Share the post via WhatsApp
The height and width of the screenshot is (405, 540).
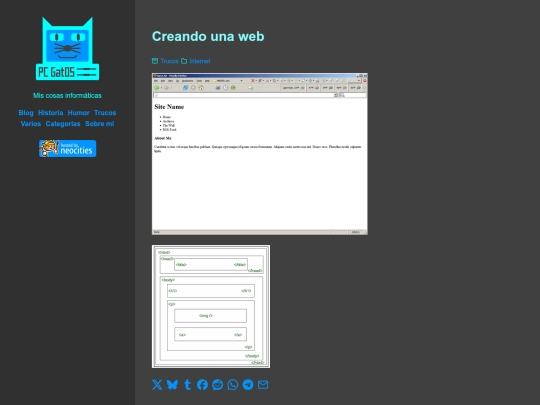233,384
